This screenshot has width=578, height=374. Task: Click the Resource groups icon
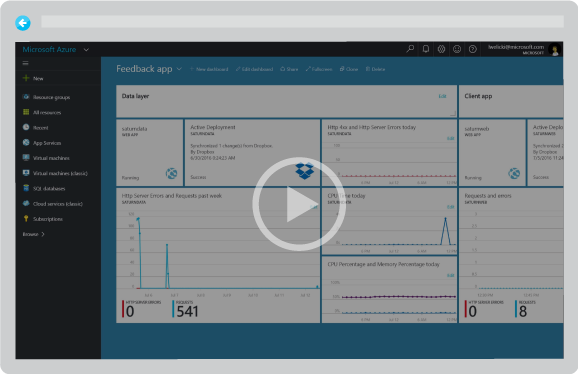click(26, 97)
